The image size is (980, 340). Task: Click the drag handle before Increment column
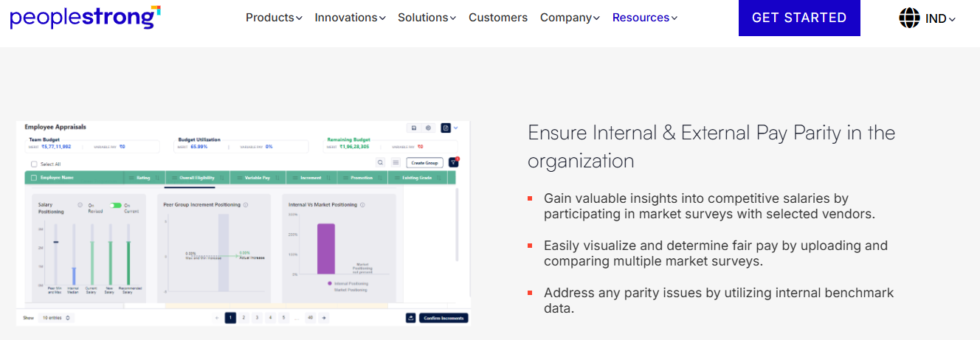click(295, 178)
